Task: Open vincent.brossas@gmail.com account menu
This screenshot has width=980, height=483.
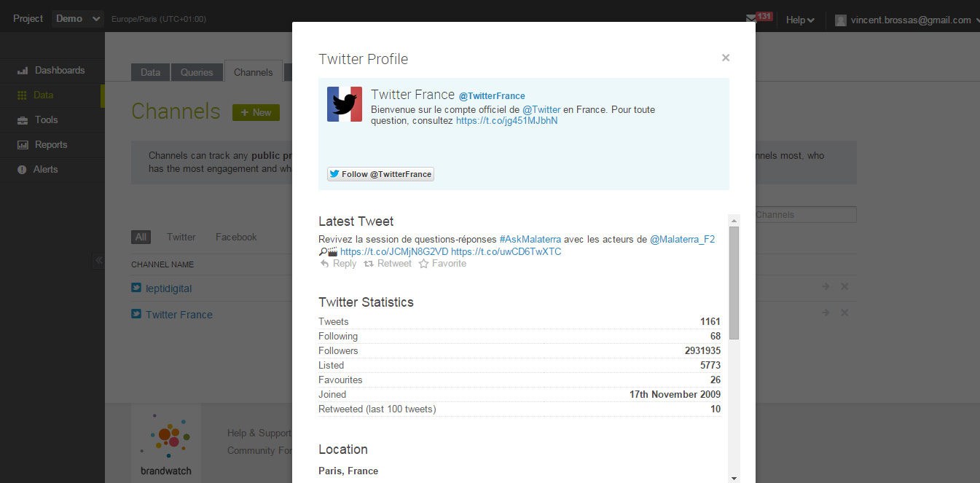Action: pos(907,20)
